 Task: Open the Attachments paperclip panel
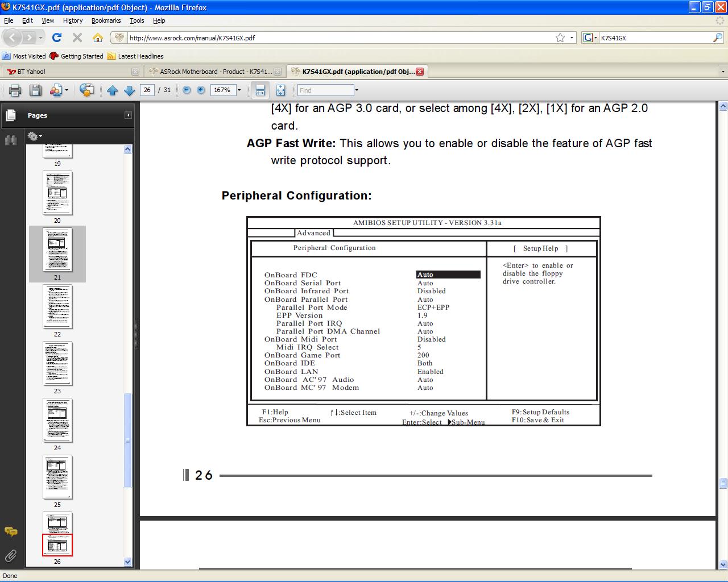click(10, 556)
